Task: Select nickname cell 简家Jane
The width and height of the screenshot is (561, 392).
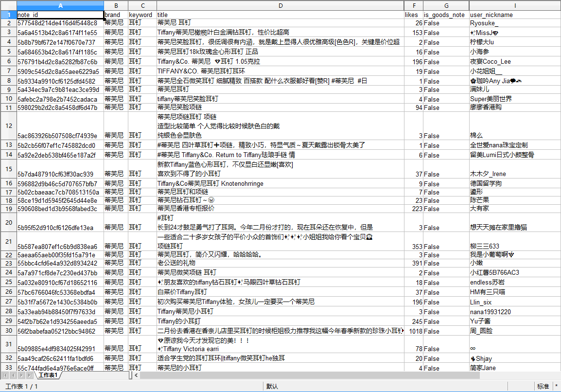Action: pos(515,368)
